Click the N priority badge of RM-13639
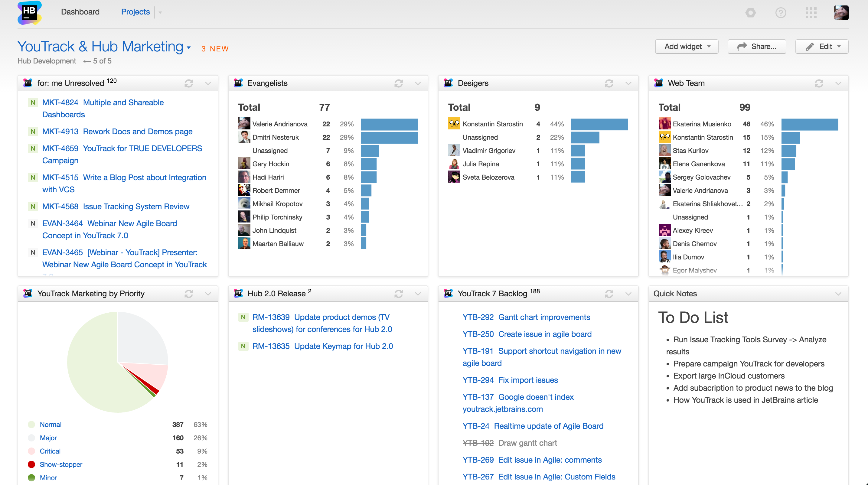The height and width of the screenshot is (485, 868). pos(243,317)
